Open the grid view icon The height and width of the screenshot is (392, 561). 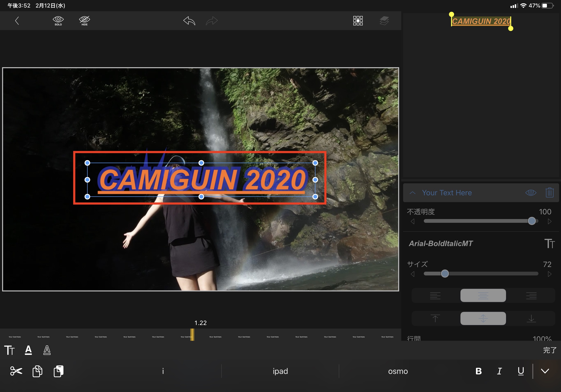tap(358, 21)
